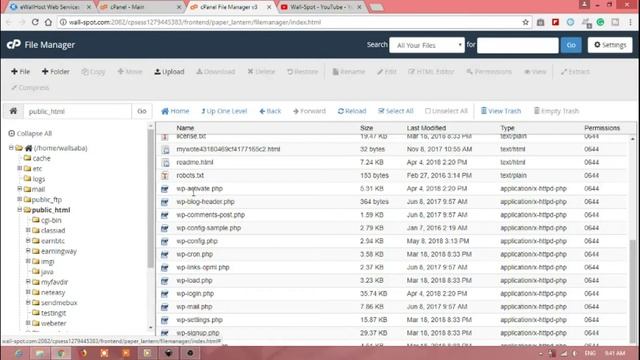Open the Upload dialog
Screen dimensions: 640x360
(x=169, y=71)
